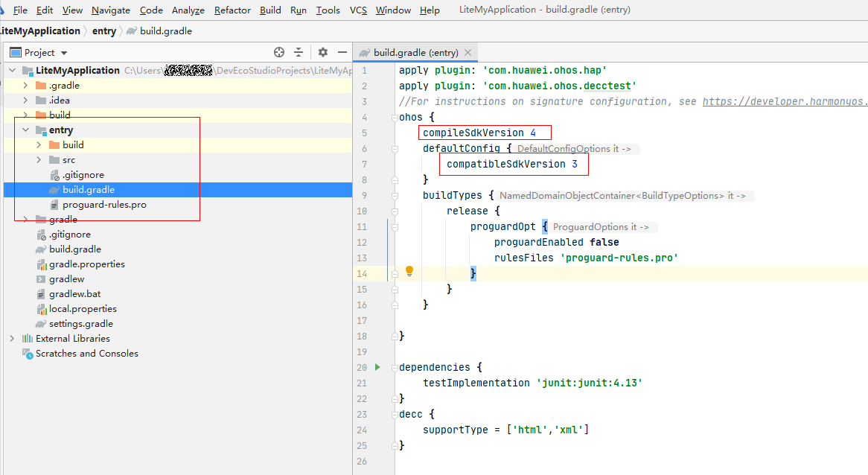Image resolution: width=868 pixels, height=475 pixels.
Task: Open the Analyze menu
Action: 188,10
